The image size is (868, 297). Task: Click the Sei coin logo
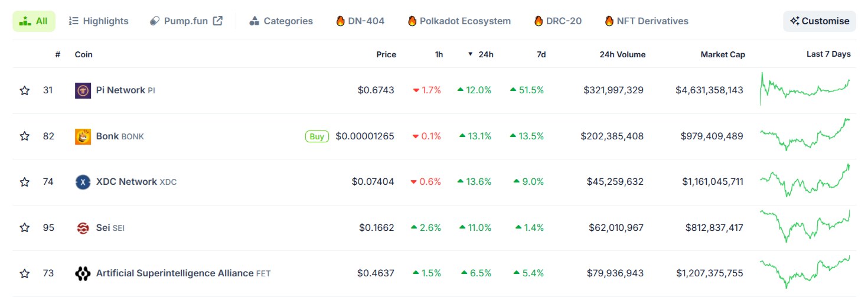pos(83,228)
